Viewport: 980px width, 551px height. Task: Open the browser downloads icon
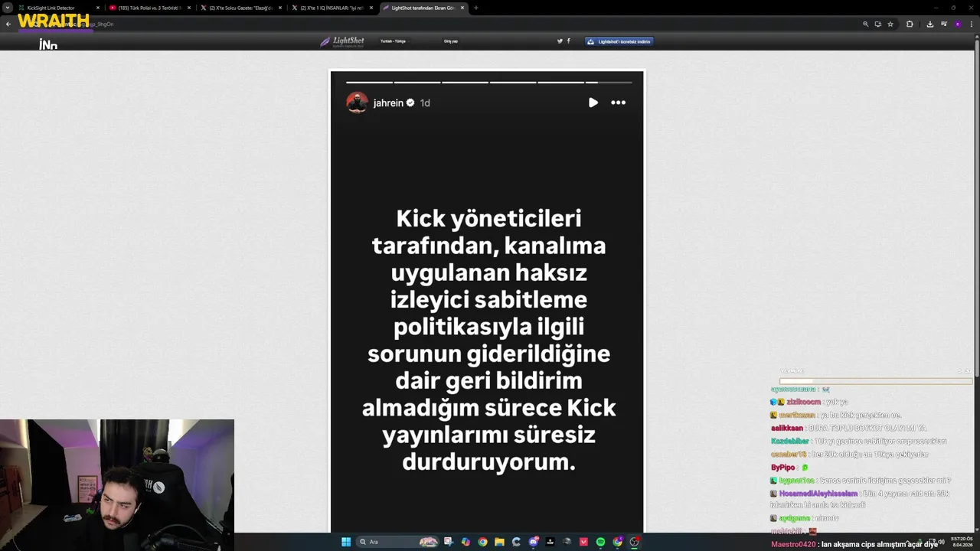click(930, 24)
